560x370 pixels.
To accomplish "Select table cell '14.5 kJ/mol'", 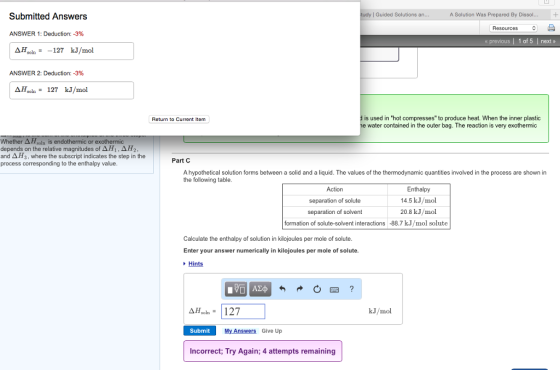I will 418,200.
